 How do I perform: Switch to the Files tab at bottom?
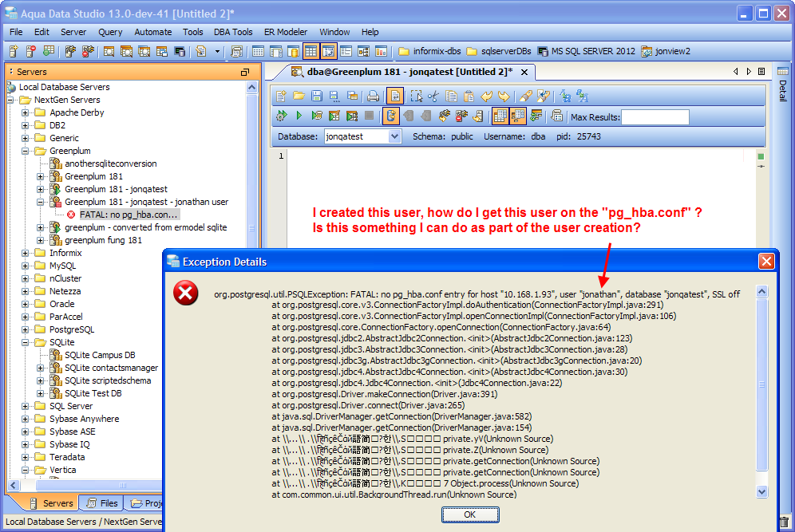[102, 502]
